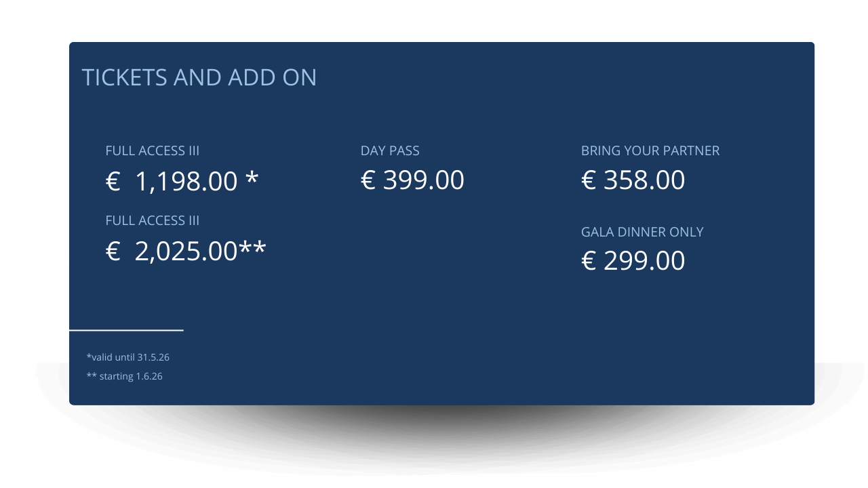Click the euro sign before 299.00
The width and height of the screenshot is (868, 488).
(589, 261)
